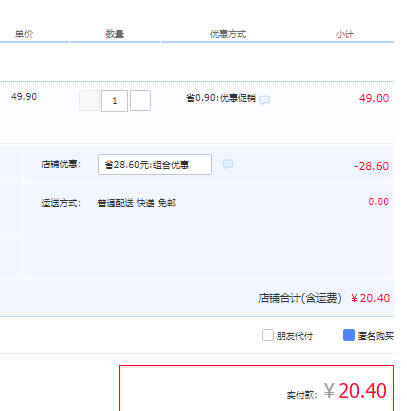Click the -28.60 shop discount amount

[x=371, y=166]
